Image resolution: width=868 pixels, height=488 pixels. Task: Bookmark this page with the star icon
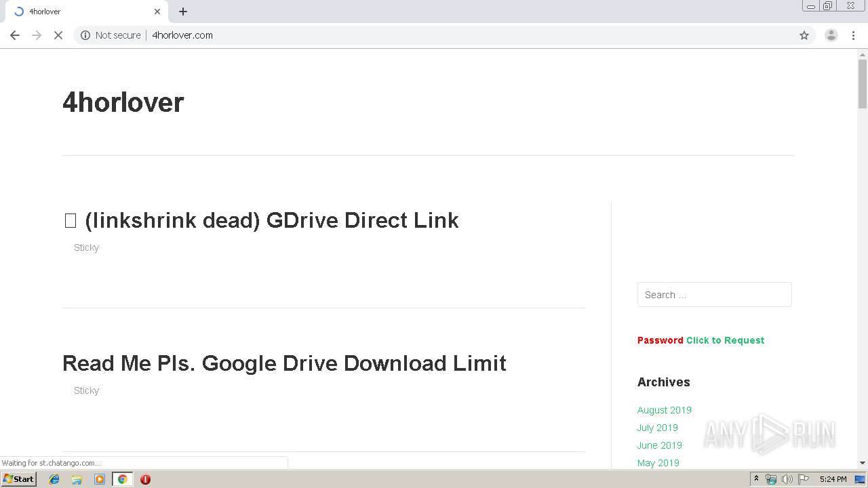[804, 35]
